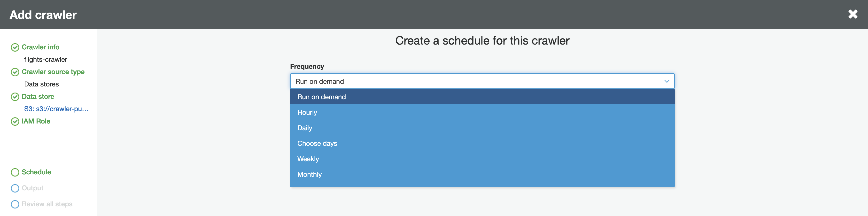Screen dimensions: 868x216
Task: Go to Crawler info step
Action: [40, 47]
